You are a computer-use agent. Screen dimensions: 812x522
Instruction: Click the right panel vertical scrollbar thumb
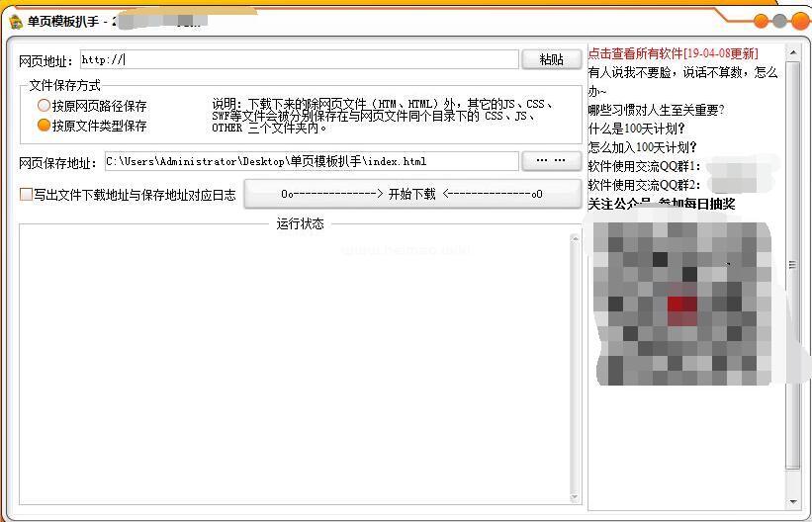coord(792,264)
